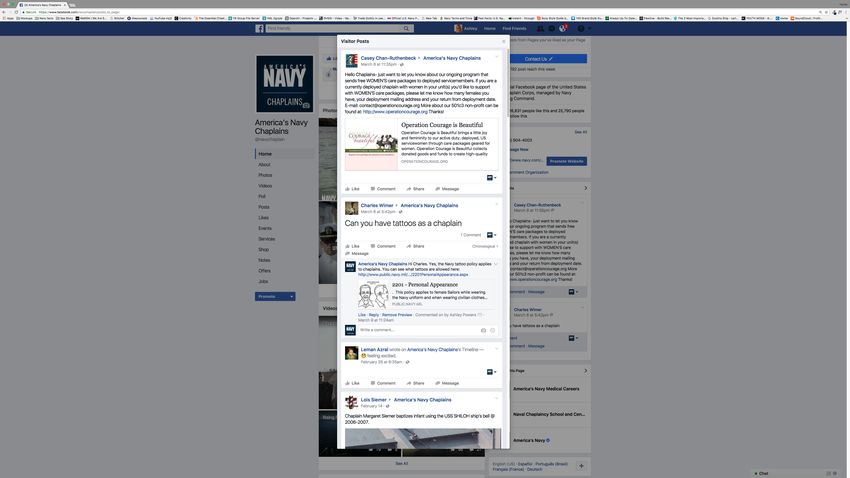850x478 pixels.
Task: Click the search magnifier icon in Facebook bar
Action: (x=406, y=29)
